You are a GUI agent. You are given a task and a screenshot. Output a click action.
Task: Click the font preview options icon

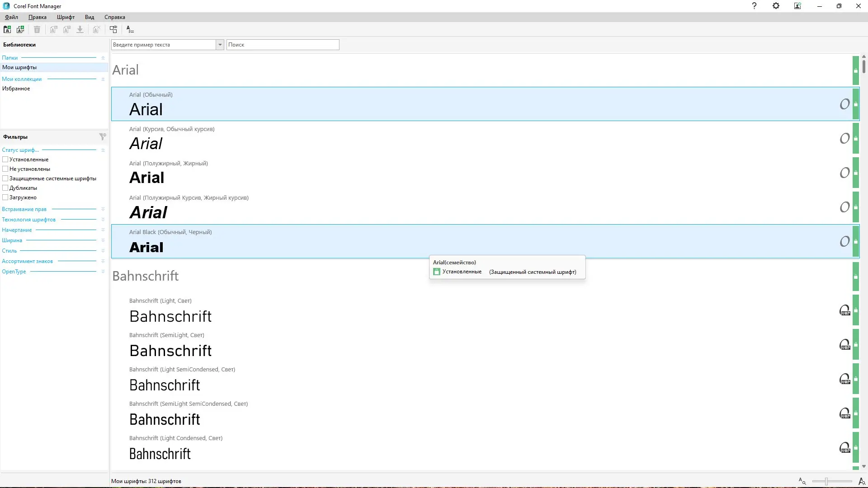pos(130,29)
